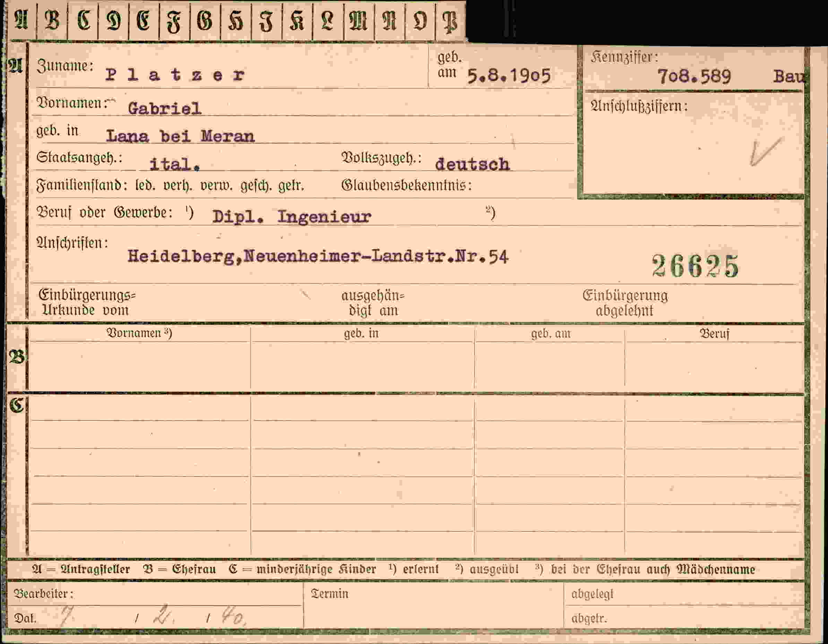Click the 'Termin' label
Screen dimensions: 828x644
point(329,594)
